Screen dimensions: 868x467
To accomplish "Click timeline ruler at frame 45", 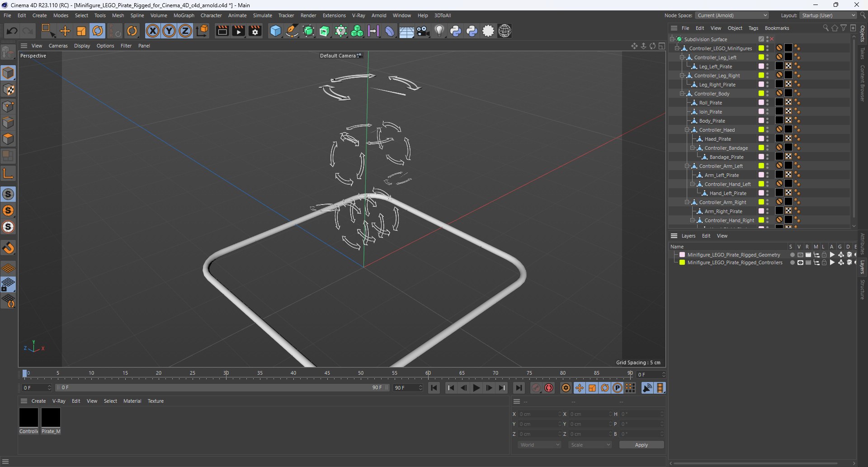I will [x=327, y=373].
